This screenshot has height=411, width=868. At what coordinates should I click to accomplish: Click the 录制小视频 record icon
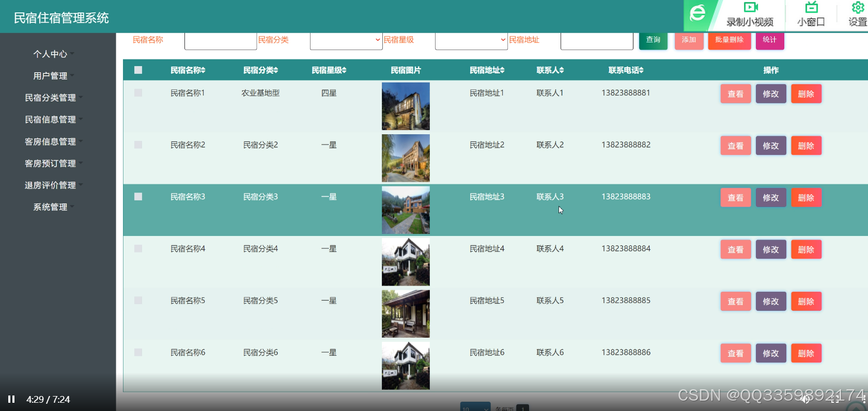tap(750, 7)
